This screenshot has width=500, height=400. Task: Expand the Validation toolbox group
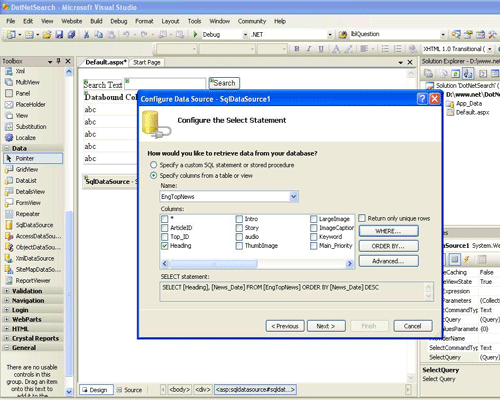pos(6,291)
